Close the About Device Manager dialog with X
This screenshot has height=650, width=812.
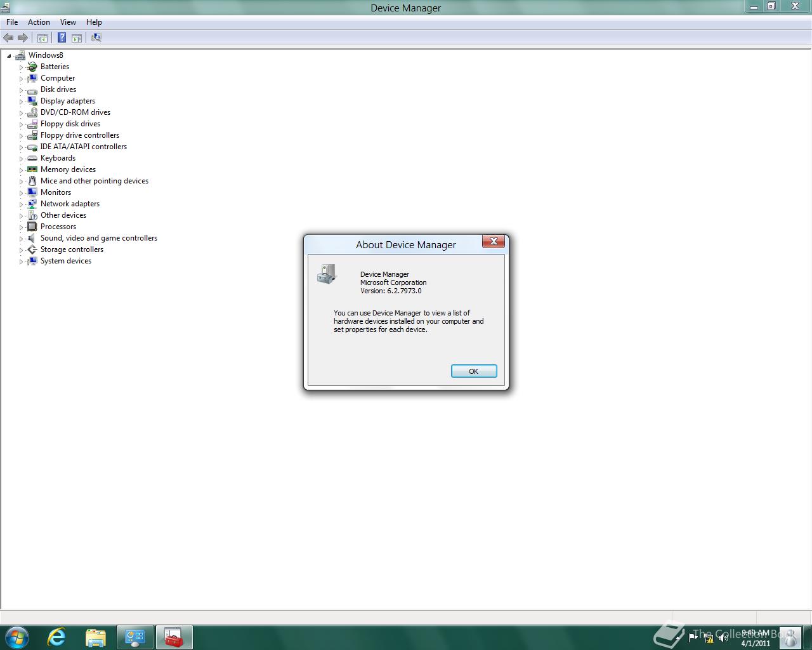494,241
